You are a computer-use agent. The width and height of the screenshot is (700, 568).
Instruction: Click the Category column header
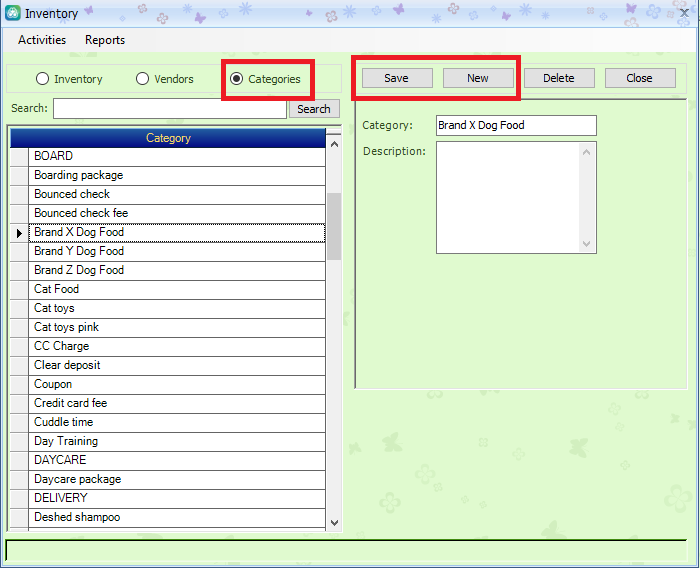pos(168,138)
